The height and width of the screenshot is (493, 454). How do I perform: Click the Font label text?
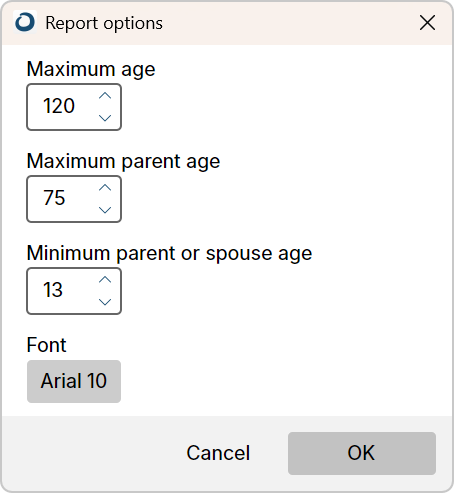[47, 345]
